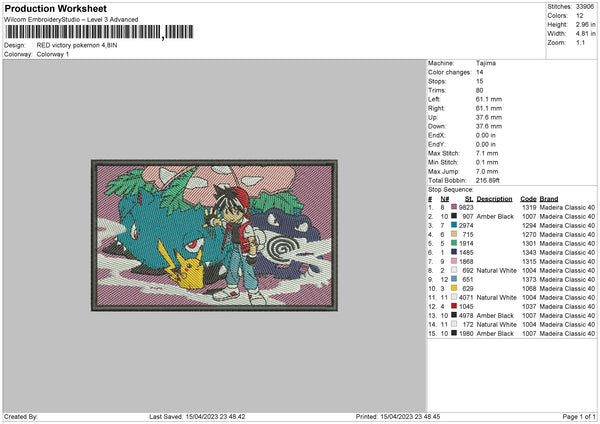Click the Height value 2.96 in
Screen dimensions: 600x424
coord(585,24)
